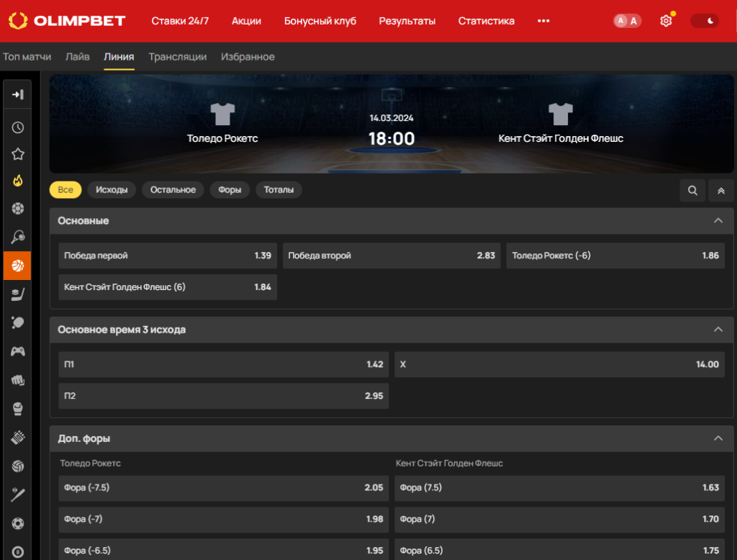Viewport: 737px width, 560px height.
Task: Pick draw X at 14.00
Action: pyautogui.click(x=559, y=364)
